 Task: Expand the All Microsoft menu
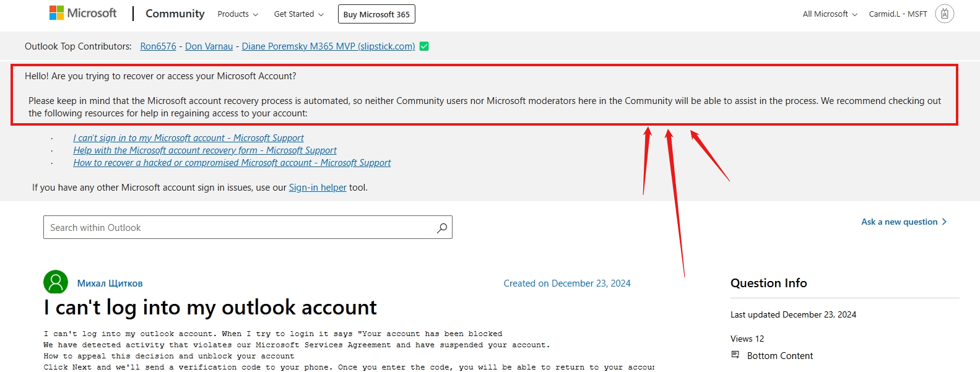tap(830, 14)
